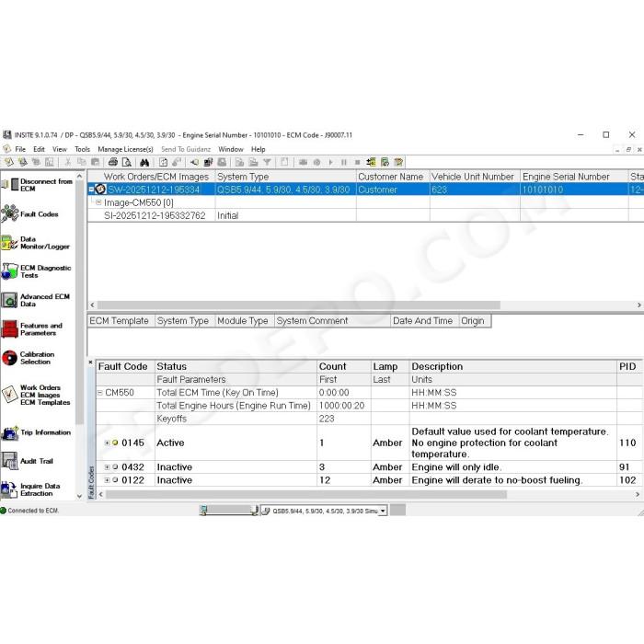Collapse the CM550 fault code group

(99, 393)
